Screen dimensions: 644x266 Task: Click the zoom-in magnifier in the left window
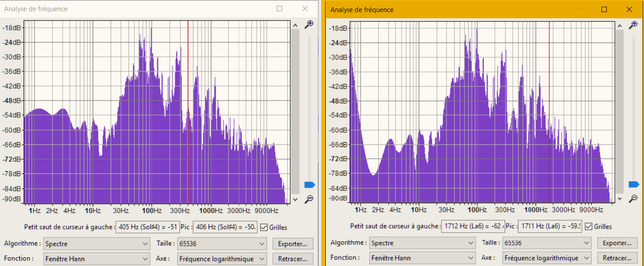click(x=309, y=25)
